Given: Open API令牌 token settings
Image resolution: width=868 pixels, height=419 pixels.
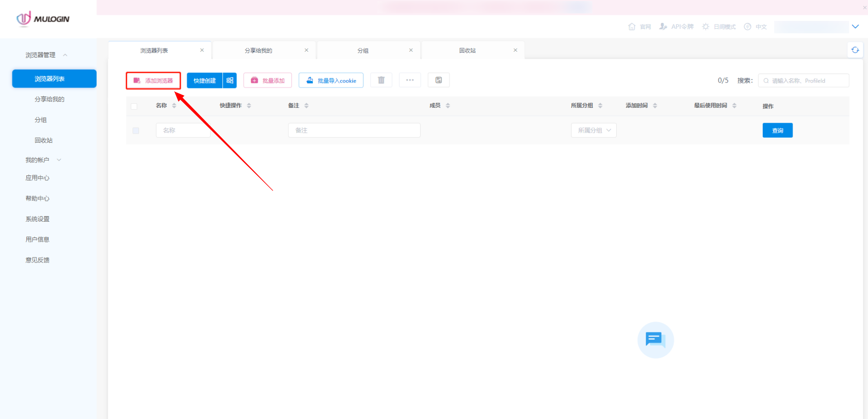Looking at the screenshot, I should pyautogui.click(x=676, y=27).
